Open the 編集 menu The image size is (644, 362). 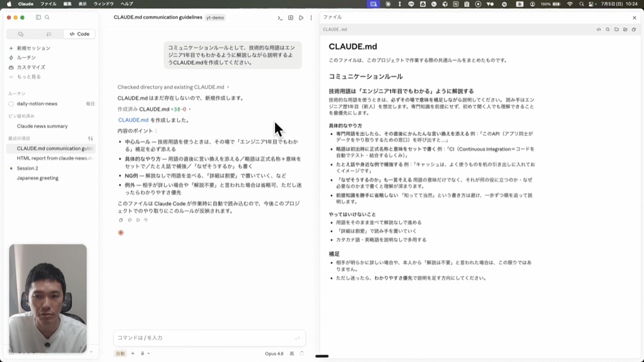[68, 4]
